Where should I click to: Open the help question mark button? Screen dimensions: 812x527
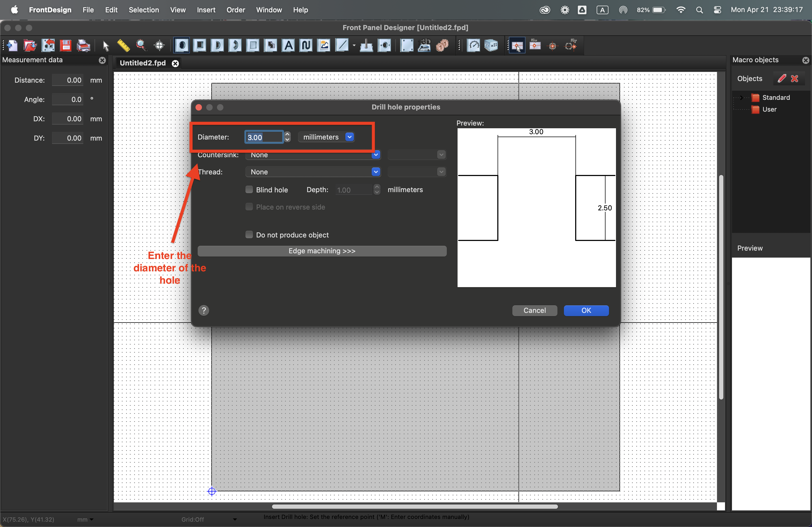(x=204, y=310)
